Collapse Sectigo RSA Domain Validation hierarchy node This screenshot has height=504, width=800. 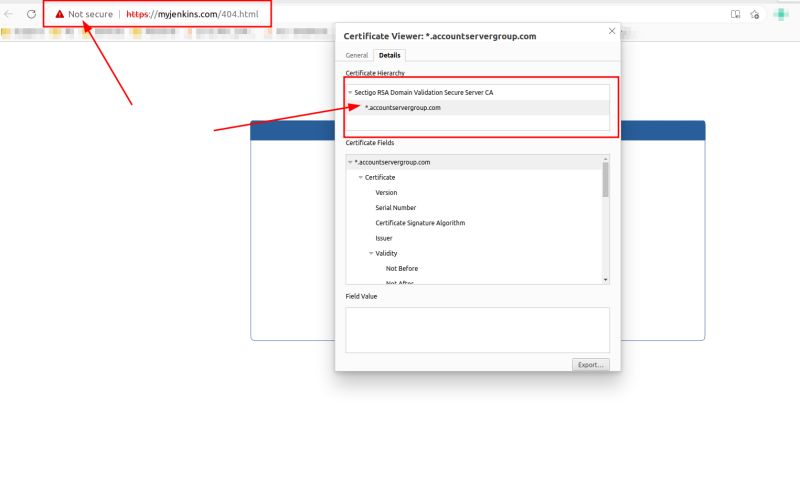click(350, 92)
